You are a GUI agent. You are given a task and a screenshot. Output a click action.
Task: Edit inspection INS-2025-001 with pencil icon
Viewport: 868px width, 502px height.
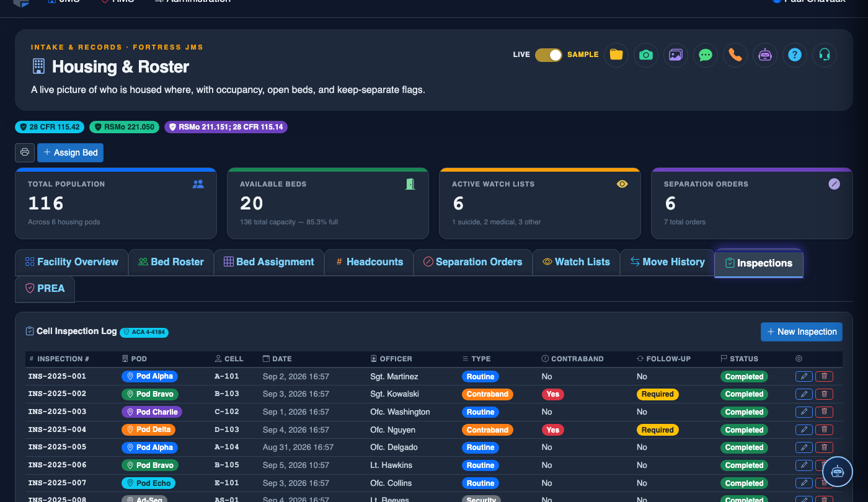click(804, 376)
